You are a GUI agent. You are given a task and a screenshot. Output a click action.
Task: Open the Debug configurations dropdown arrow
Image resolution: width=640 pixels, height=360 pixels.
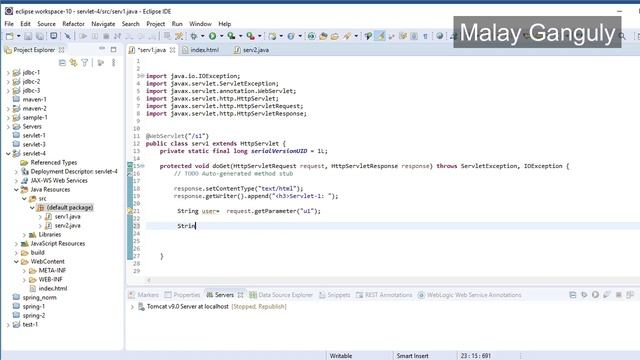[x=202, y=36]
